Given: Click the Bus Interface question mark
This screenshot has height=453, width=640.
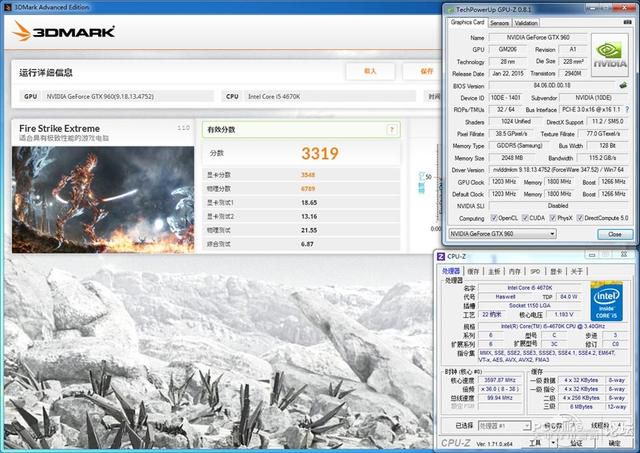Looking at the screenshot, I should point(627,109).
